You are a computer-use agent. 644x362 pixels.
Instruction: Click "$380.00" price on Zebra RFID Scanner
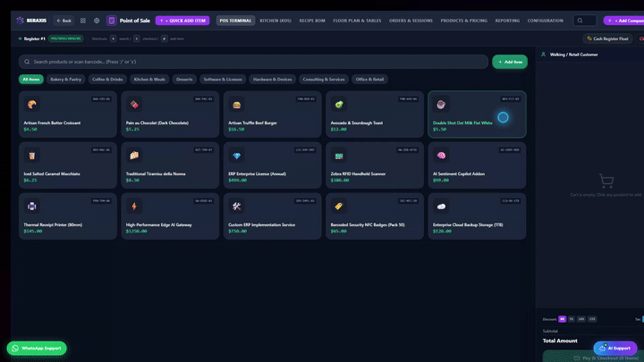point(340,181)
